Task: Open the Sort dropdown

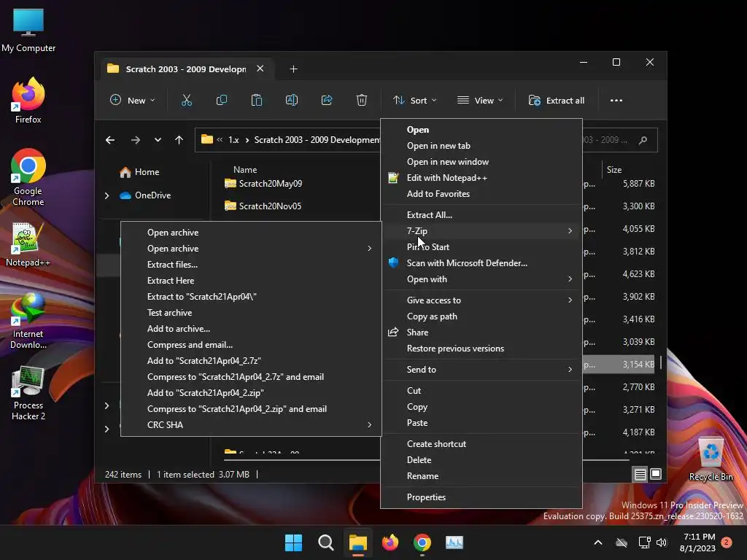Action: (x=414, y=101)
